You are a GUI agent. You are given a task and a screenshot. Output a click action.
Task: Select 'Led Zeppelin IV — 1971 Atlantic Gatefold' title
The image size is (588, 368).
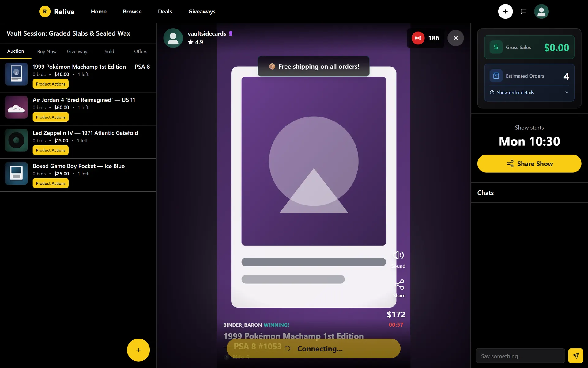[85, 133]
